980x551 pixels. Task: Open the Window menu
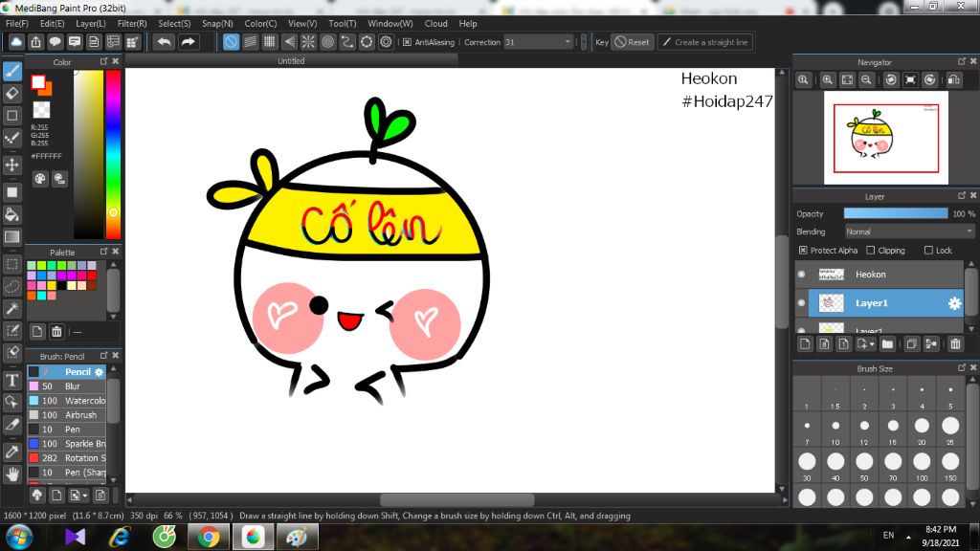[390, 23]
